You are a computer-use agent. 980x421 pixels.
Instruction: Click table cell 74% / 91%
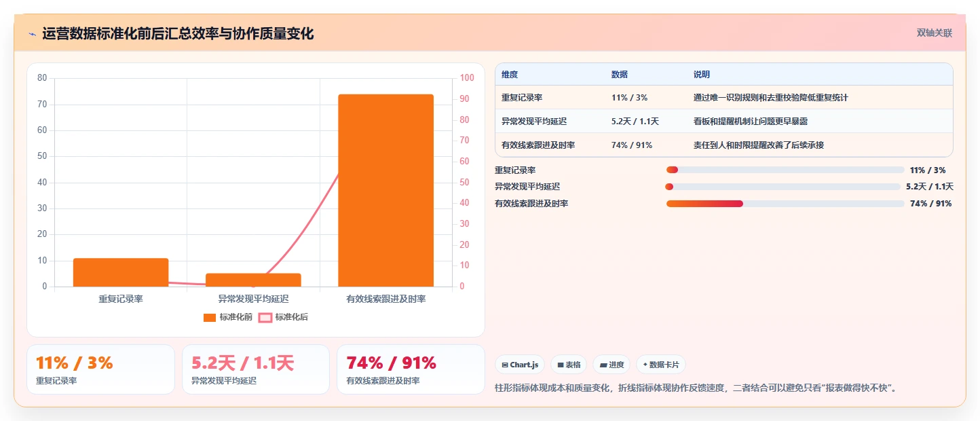(x=632, y=145)
